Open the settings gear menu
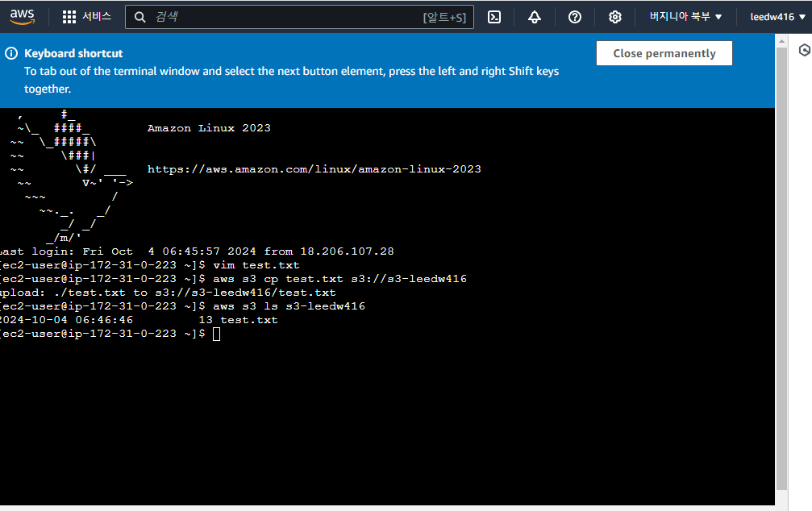The height and width of the screenshot is (511, 812). point(614,17)
